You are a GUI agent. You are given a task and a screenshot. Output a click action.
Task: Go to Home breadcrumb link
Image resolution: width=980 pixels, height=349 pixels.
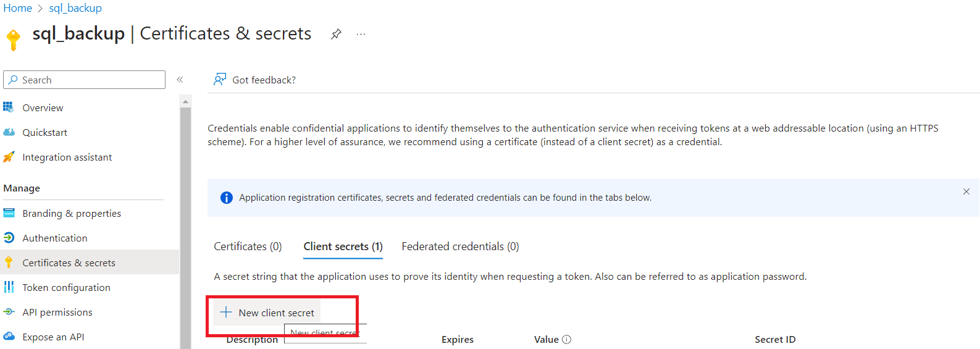17,8
